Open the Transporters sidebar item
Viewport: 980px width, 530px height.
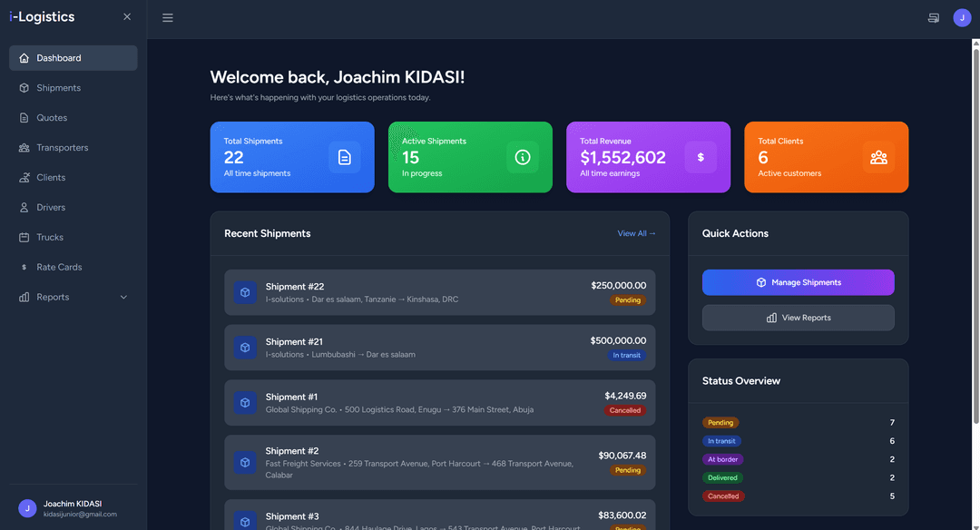62,148
